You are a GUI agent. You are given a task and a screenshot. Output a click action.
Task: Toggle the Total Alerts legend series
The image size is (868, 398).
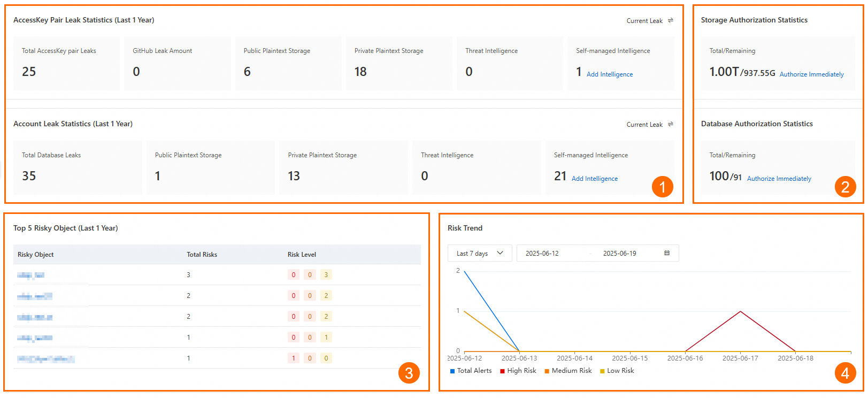[x=471, y=371]
